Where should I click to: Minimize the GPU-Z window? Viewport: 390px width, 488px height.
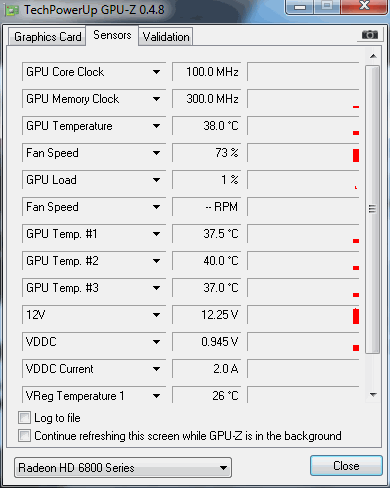coord(300,7)
